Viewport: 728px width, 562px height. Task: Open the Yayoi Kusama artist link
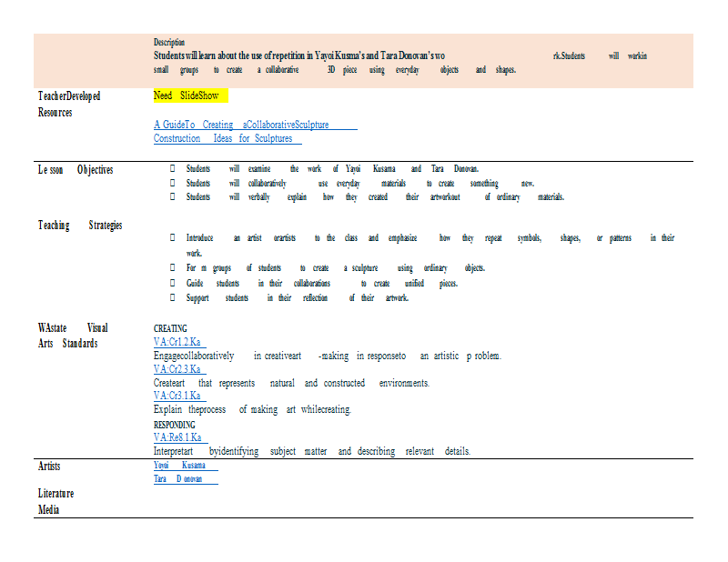point(186,466)
